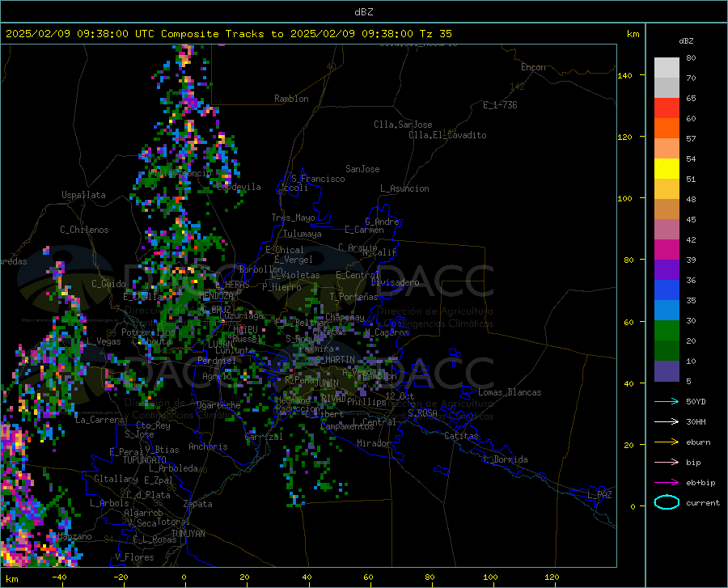
Task: Click the 'km' label beside the bottom axis
Action: pyautogui.click(x=11, y=579)
